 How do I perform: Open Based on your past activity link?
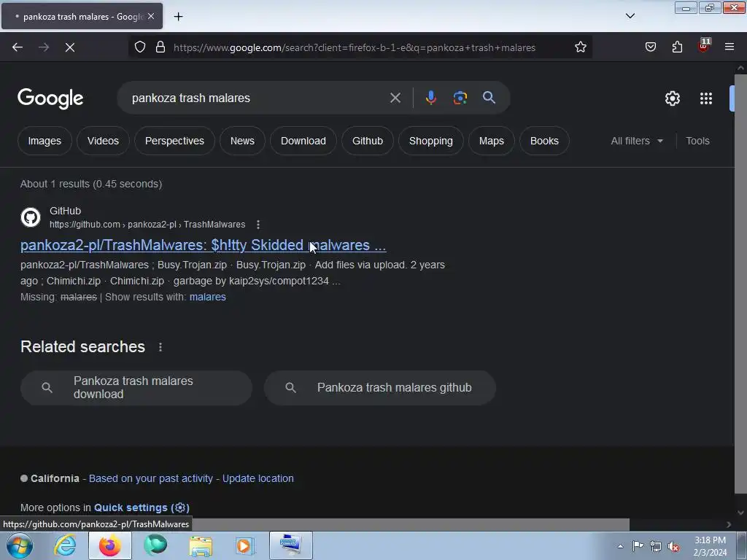[150, 478]
